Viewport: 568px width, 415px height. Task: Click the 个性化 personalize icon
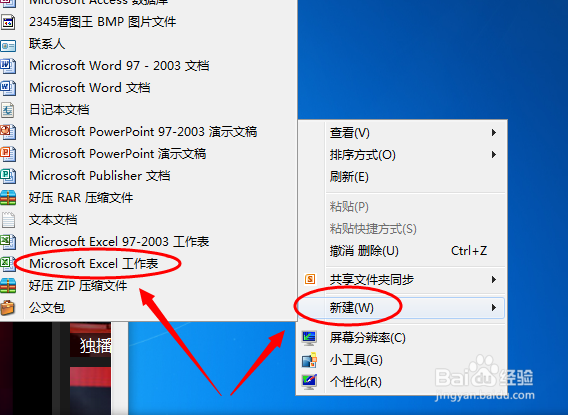[309, 382]
